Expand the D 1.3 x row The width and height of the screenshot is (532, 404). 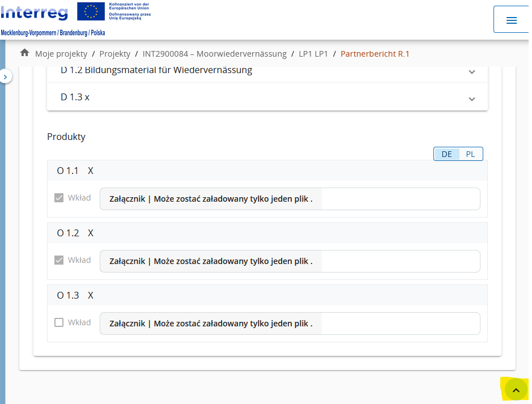pyautogui.click(x=227, y=97)
